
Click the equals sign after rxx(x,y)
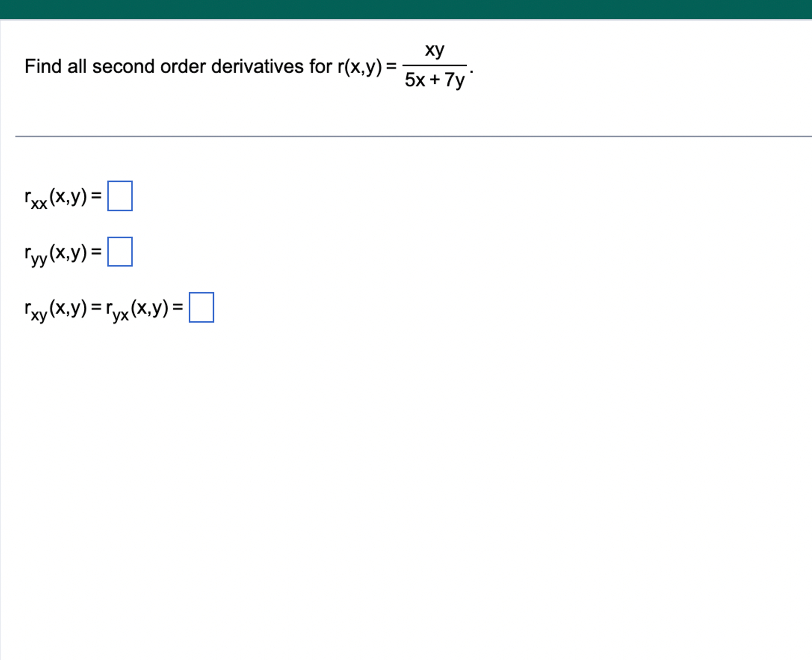tap(96, 195)
